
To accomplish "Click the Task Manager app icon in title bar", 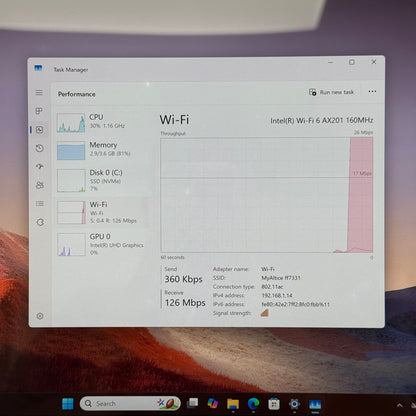I will 38,68.
